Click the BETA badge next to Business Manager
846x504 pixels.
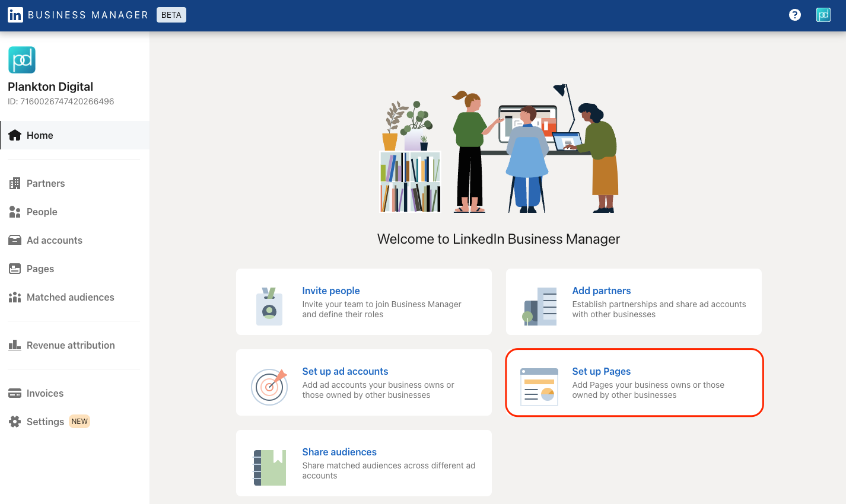pyautogui.click(x=171, y=15)
